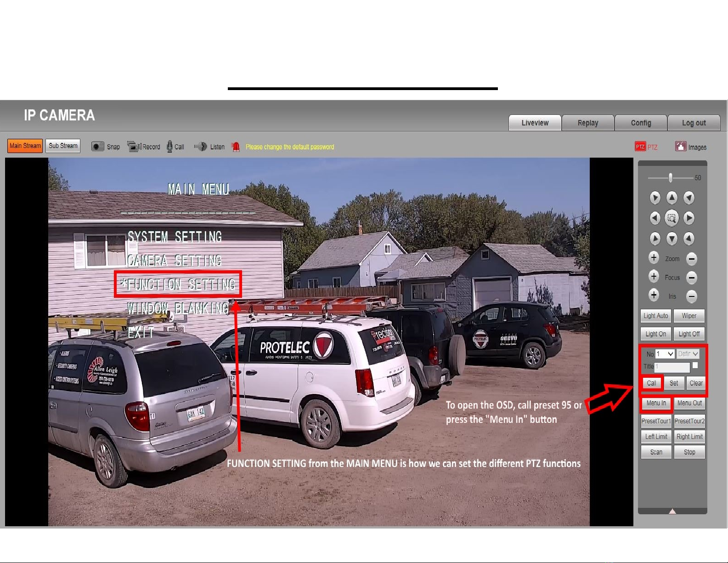Switch to Main Stream

(x=25, y=146)
